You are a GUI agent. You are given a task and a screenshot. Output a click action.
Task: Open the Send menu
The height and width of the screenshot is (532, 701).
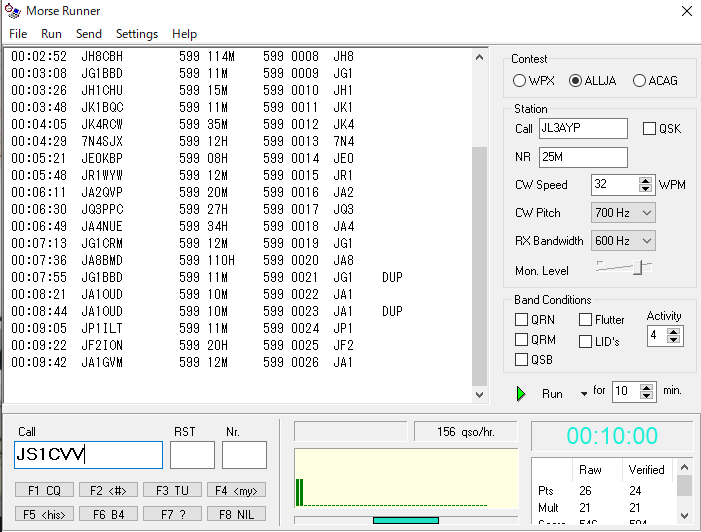(x=89, y=34)
